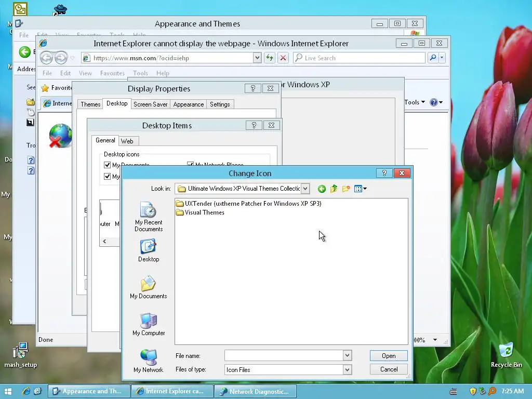The width and height of the screenshot is (532, 399).
Task: Launch Internet Explorer from quick launch
Action: (26, 391)
